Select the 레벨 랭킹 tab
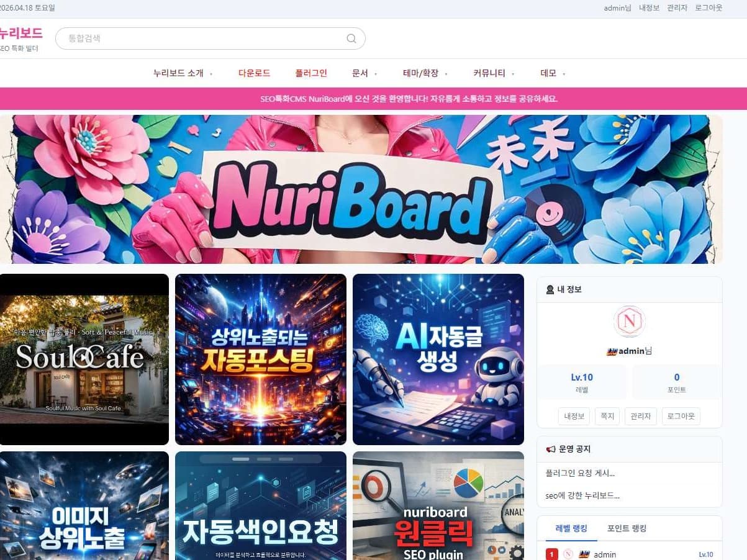 click(571, 528)
